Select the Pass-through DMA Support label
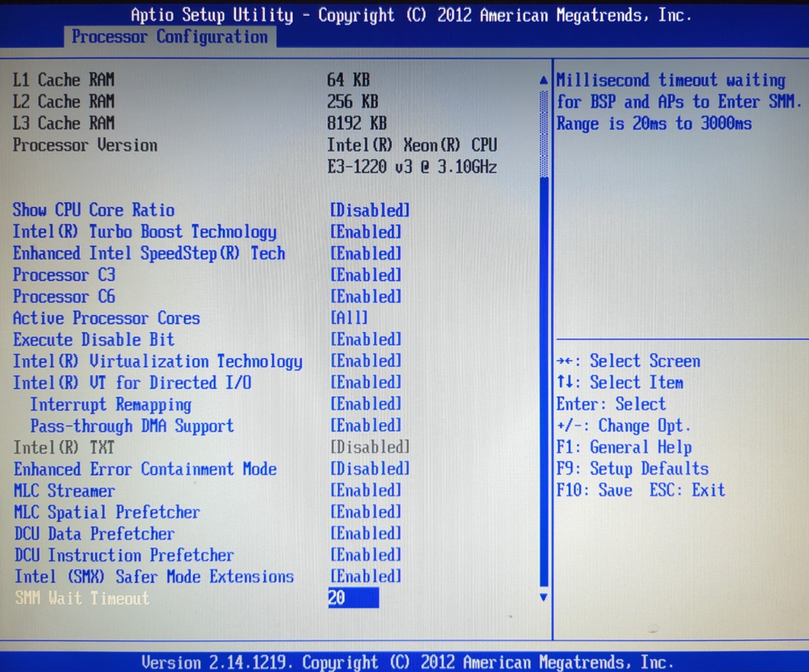 coord(132,426)
